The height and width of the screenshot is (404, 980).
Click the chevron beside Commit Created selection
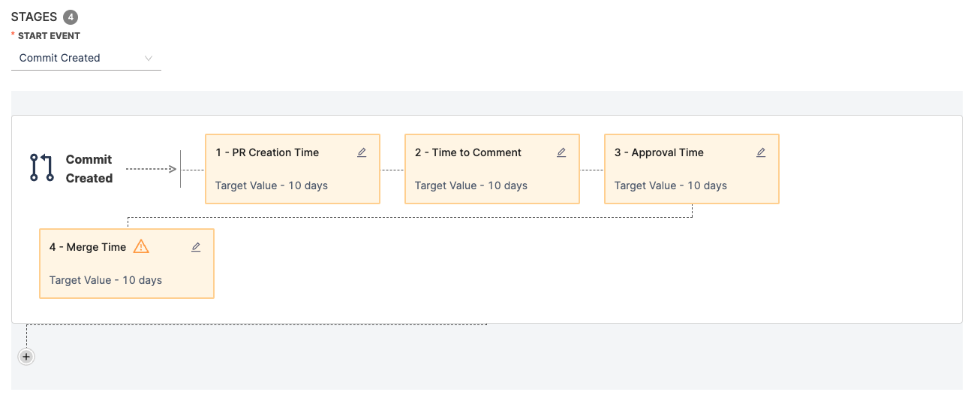pos(149,58)
